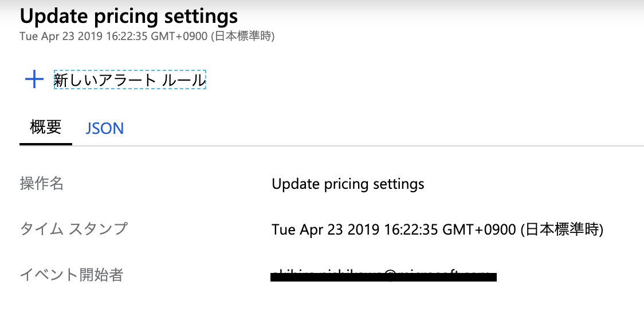The width and height of the screenshot is (644, 309).
Task: Select the 操作名 field label
Action: 41,184
